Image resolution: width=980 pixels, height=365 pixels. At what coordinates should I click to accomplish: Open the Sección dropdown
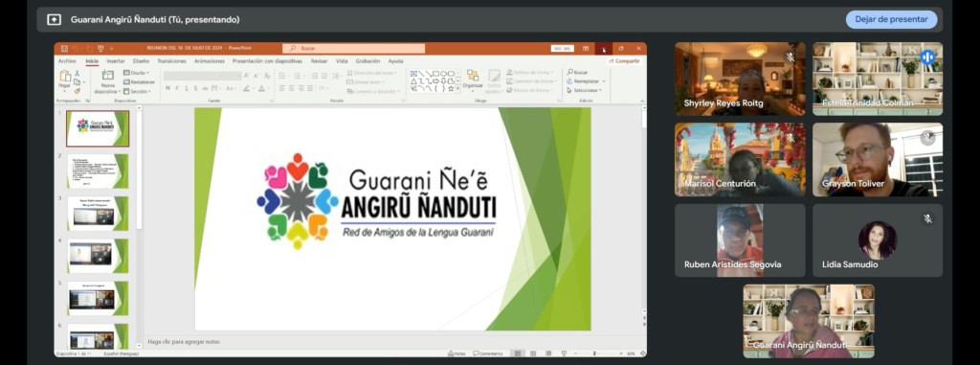tap(138, 91)
